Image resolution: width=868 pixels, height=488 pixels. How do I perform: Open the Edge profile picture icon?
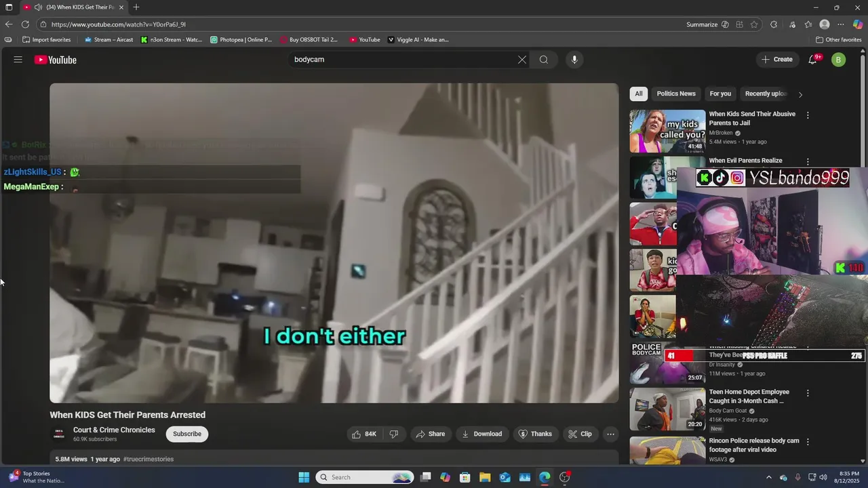(825, 24)
